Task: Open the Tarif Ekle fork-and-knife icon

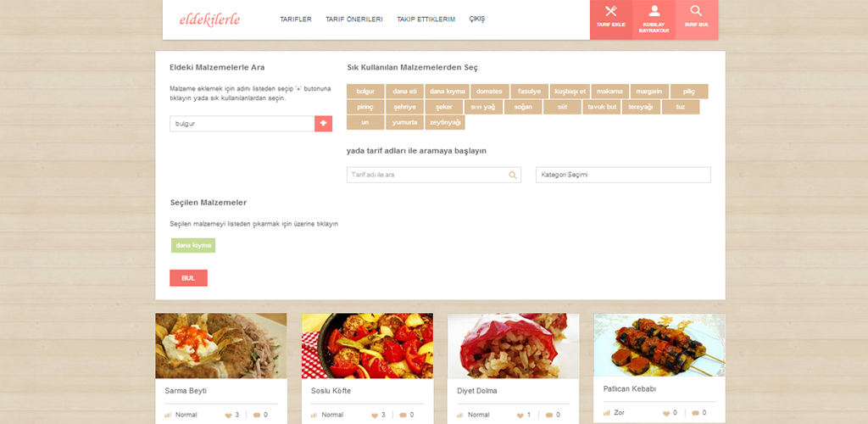Action: 610,11
